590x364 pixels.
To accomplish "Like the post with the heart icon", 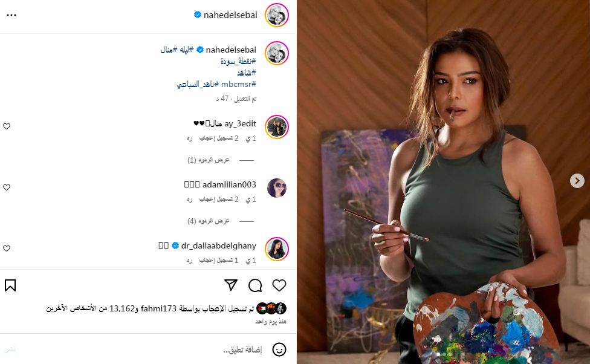I will coord(279,285).
